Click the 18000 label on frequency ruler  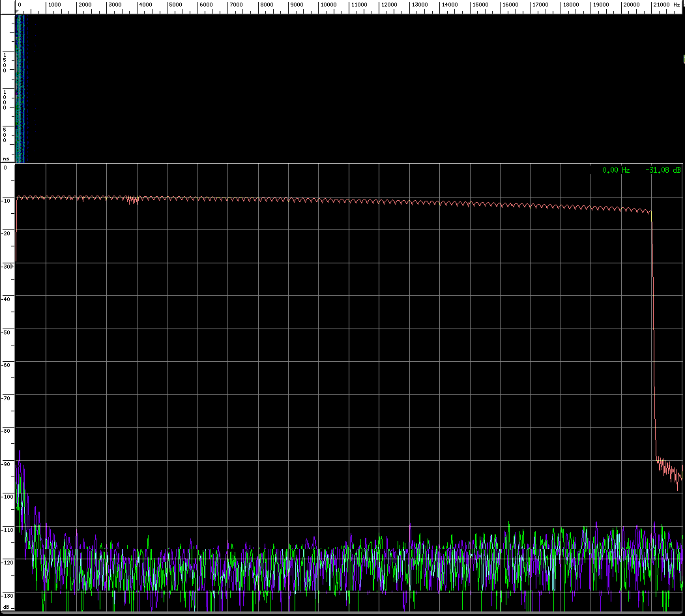coord(571,5)
